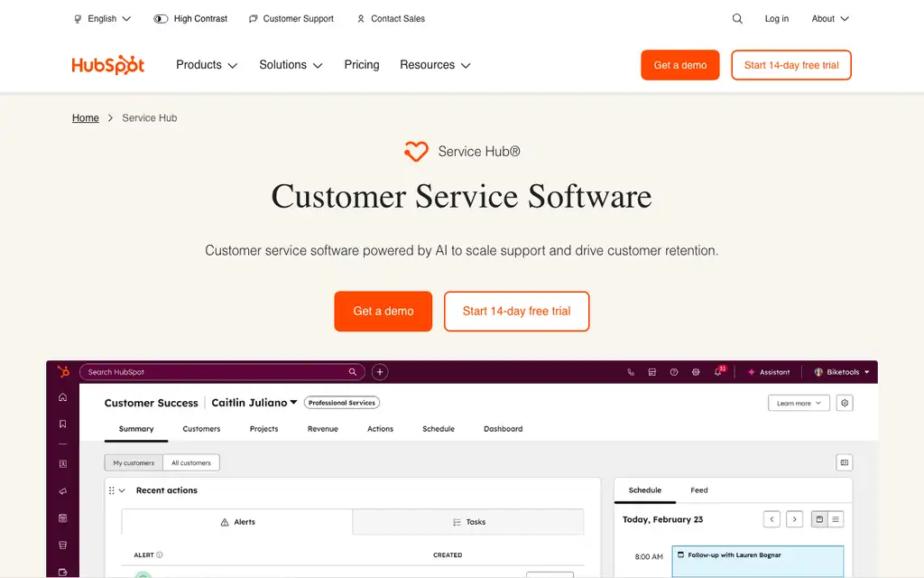Switch to the Customers tab
The height and width of the screenshot is (578, 924).
[201, 429]
